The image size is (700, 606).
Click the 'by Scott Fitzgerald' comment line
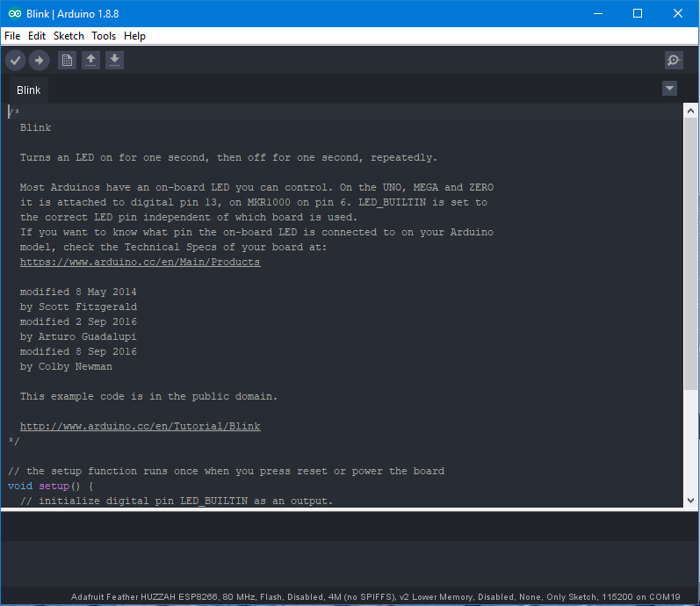pos(78,307)
